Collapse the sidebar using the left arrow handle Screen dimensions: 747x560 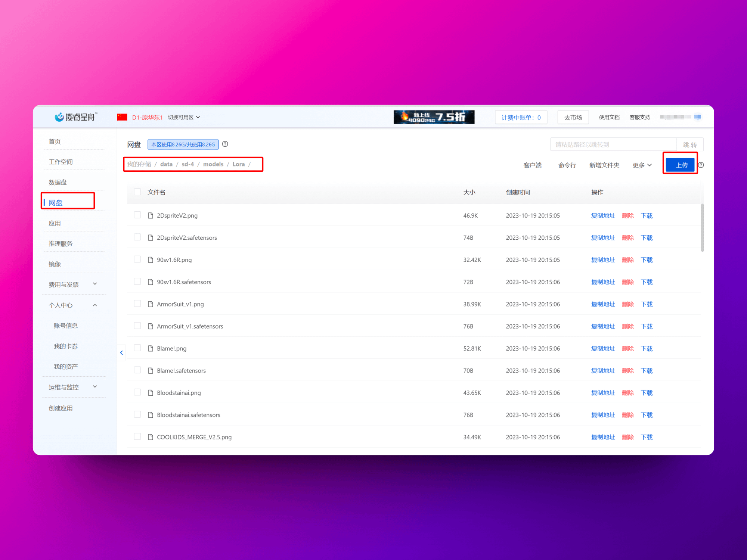[x=121, y=352]
